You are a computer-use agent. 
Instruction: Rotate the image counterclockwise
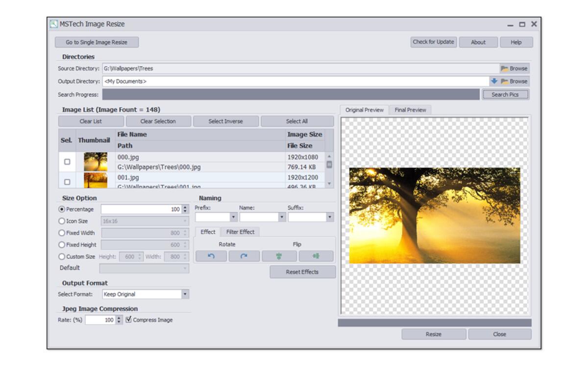coord(212,255)
